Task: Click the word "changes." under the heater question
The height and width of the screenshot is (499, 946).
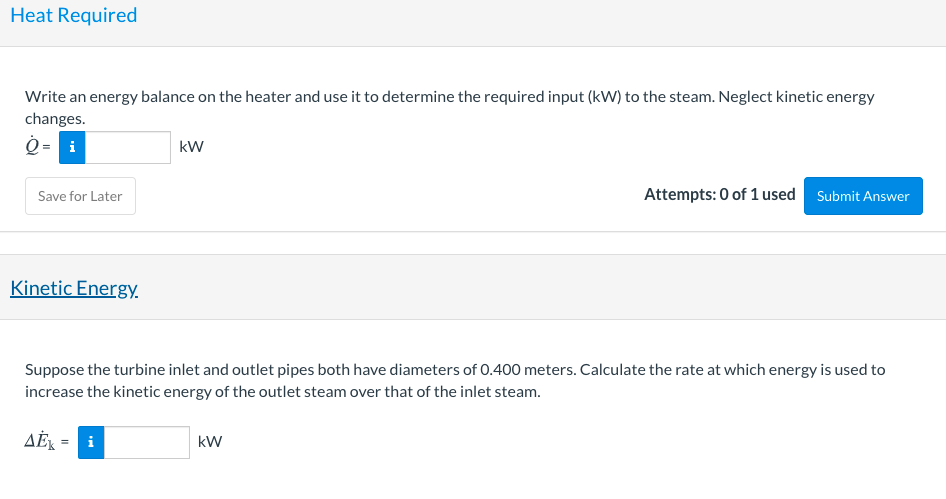Action: pos(55,119)
